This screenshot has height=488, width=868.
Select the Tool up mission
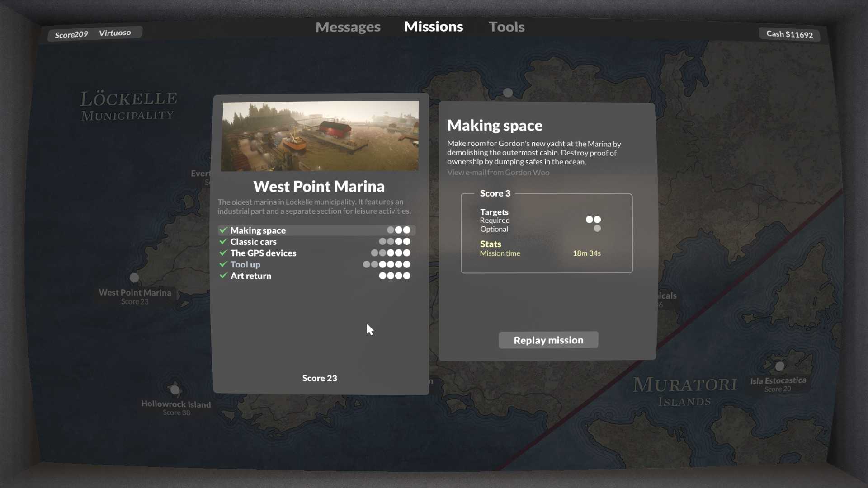pos(245,264)
